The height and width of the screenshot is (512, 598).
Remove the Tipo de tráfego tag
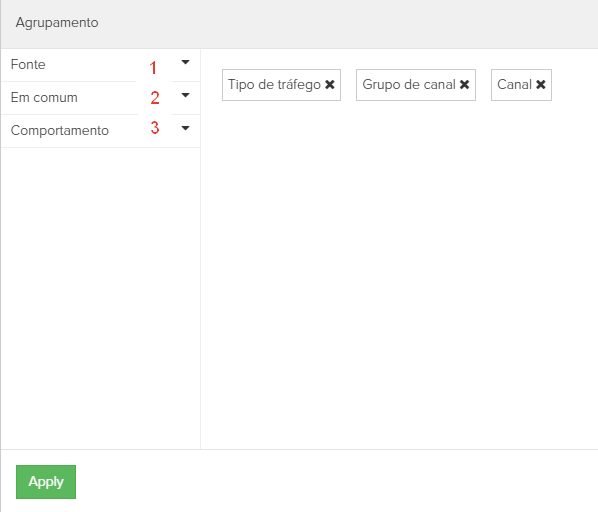(x=330, y=85)
